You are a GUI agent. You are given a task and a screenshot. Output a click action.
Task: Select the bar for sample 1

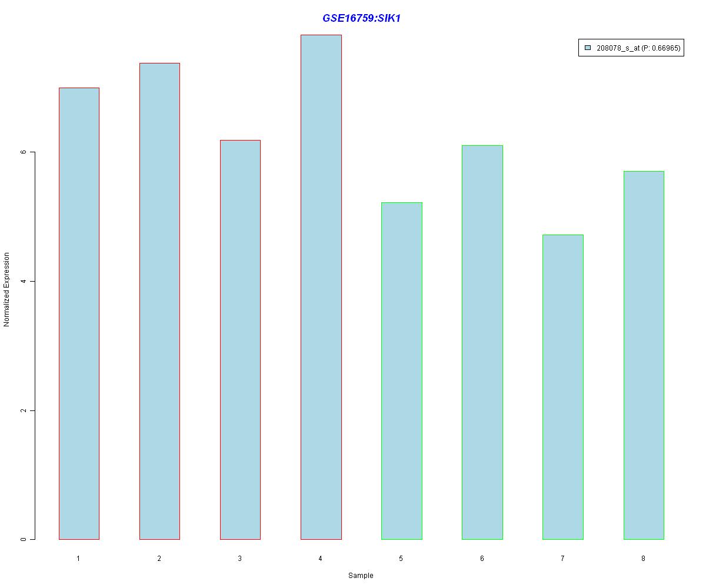[x=79, y=313]
